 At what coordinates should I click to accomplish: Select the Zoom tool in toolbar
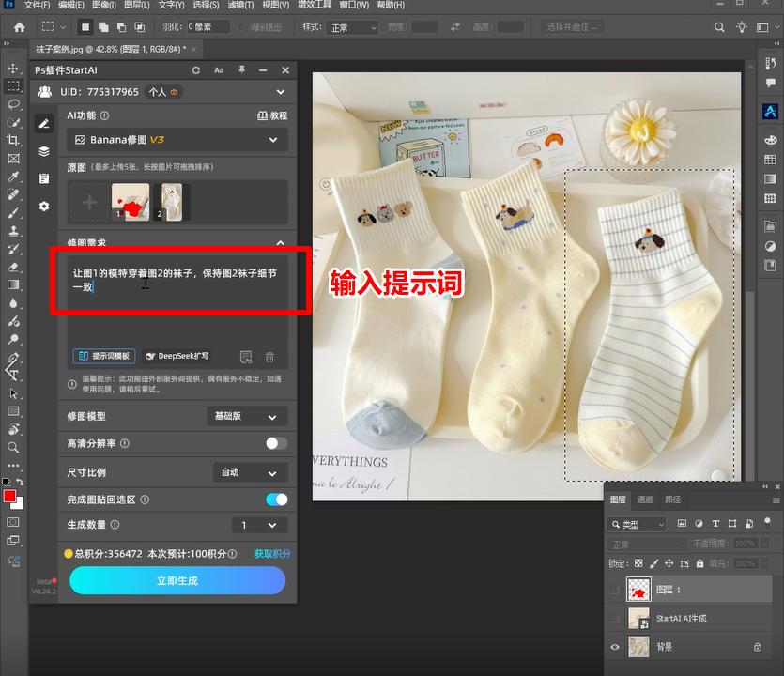click(x=13, y=448)
